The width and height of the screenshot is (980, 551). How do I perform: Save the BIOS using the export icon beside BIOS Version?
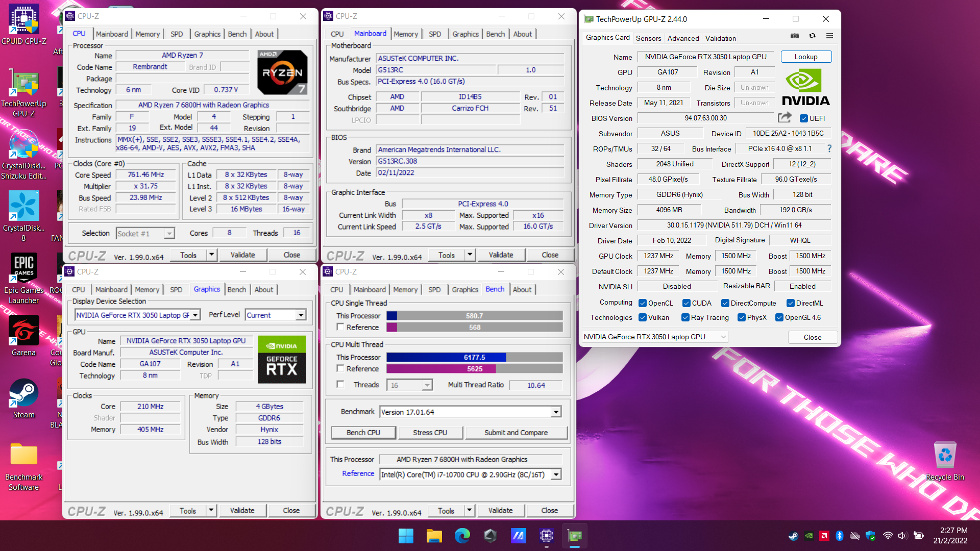(785, 117)
